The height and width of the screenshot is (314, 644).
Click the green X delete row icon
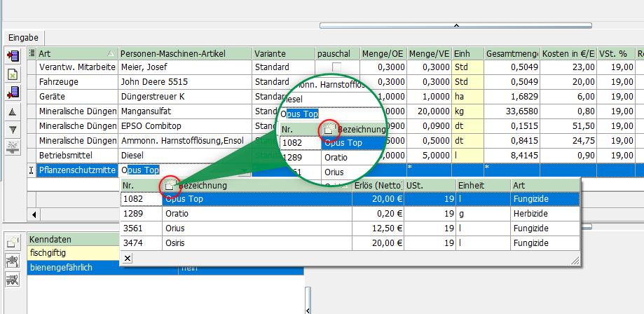tap(13, 74)
